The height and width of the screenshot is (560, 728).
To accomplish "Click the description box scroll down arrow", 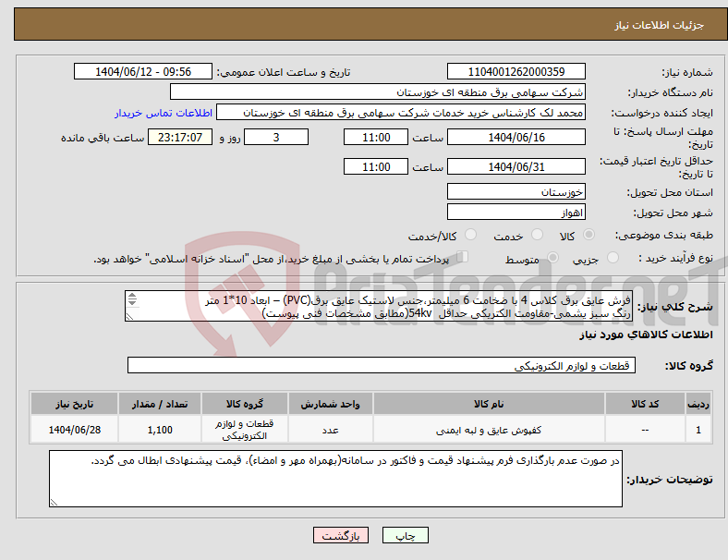I will [132, 302].
